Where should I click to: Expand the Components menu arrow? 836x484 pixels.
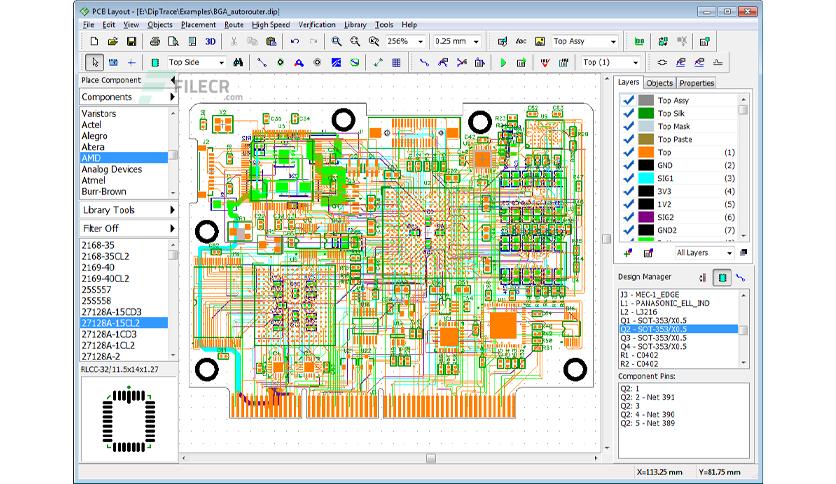tap(172, 97)
